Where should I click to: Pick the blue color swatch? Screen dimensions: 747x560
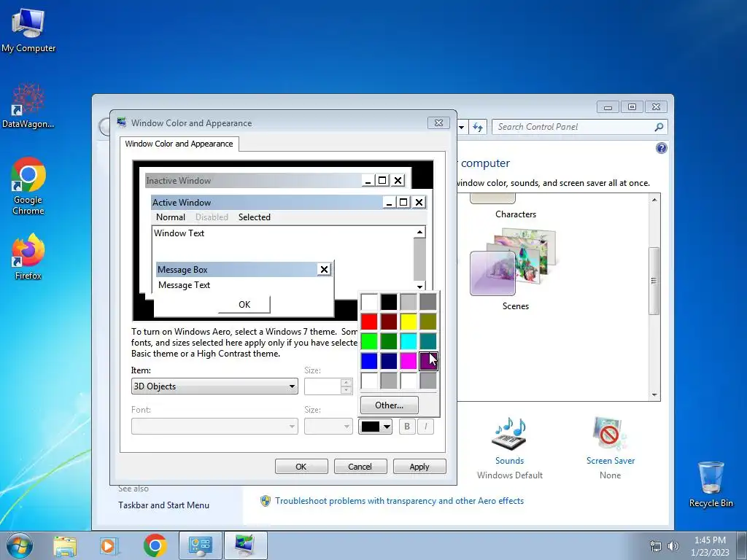tap(369, 361)
